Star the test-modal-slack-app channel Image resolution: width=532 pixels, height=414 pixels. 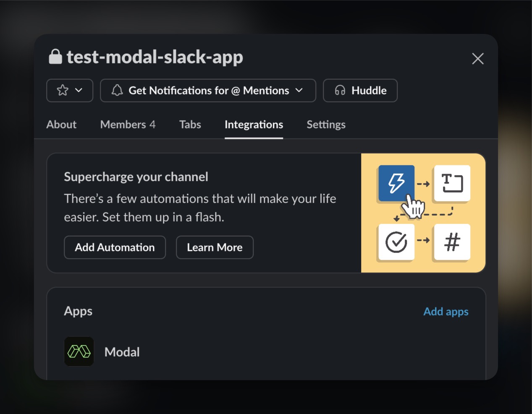coord(63,90)
